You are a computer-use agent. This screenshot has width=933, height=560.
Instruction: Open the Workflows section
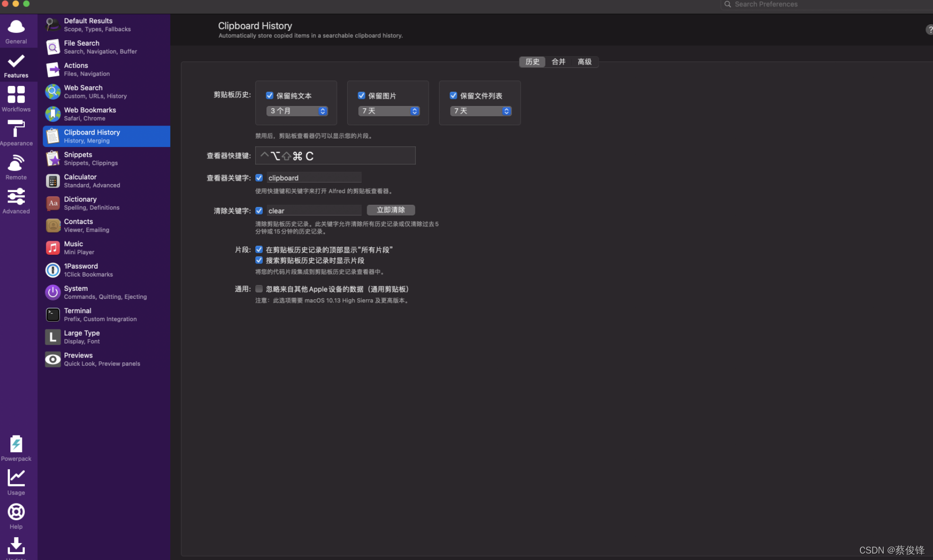click(16, 98)
